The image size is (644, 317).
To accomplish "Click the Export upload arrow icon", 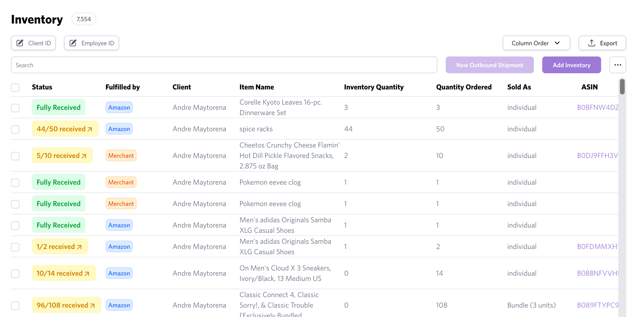I will coord(591,43).
